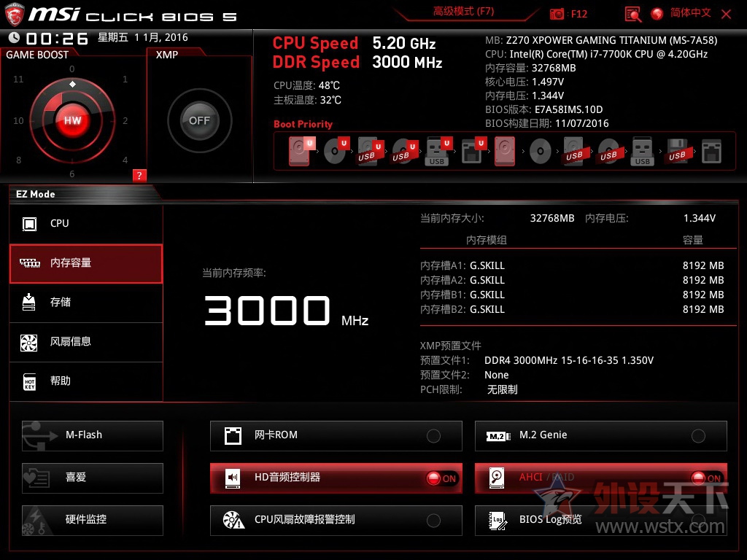This screenshot has height=560, width=747.
Task: Select legacy USB key boot icon
Action: point(642,152)
